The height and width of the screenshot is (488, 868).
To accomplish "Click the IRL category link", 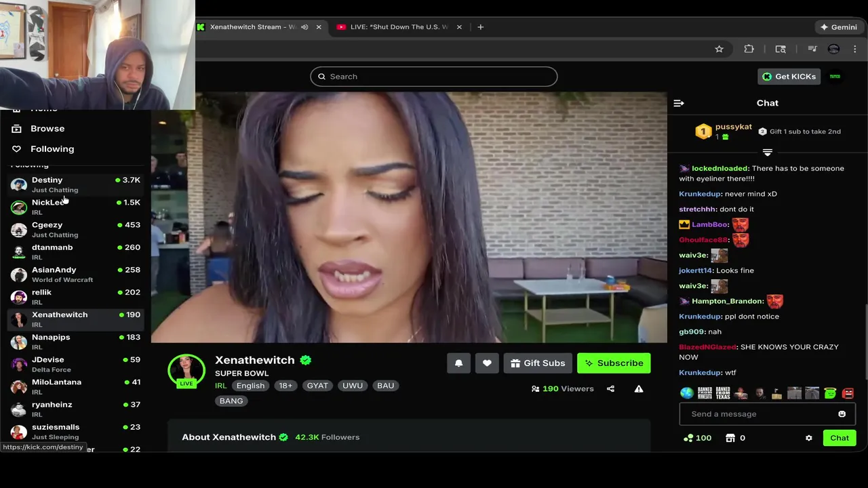I will tap(220, 386).
